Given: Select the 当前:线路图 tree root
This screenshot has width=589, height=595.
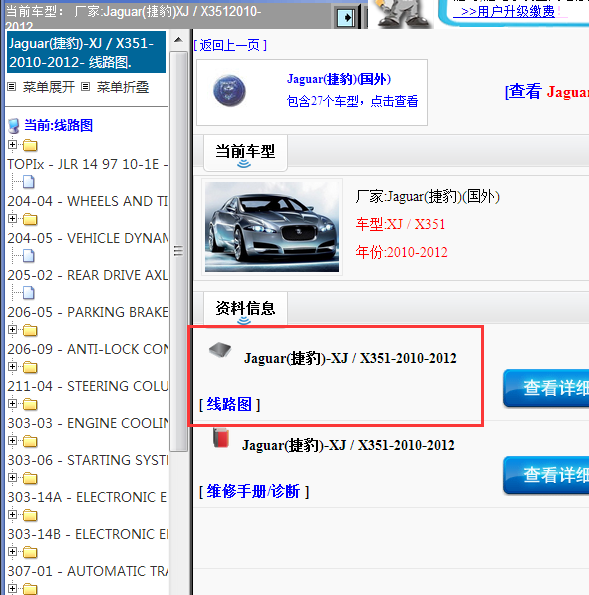Looking at the screenshot, I should [58, 126].
